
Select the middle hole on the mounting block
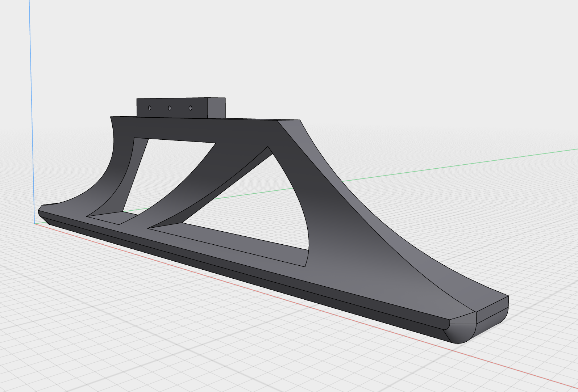pos(170,108)
